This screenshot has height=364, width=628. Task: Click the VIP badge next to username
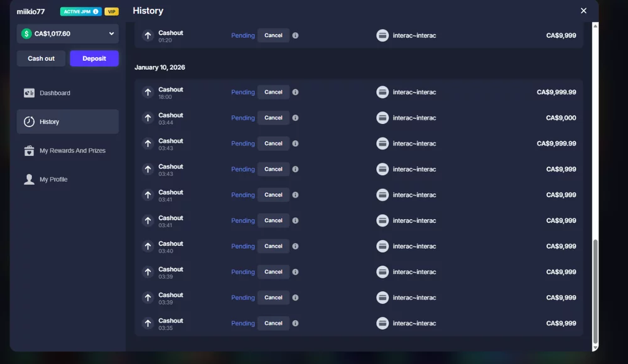pos(111,11)
